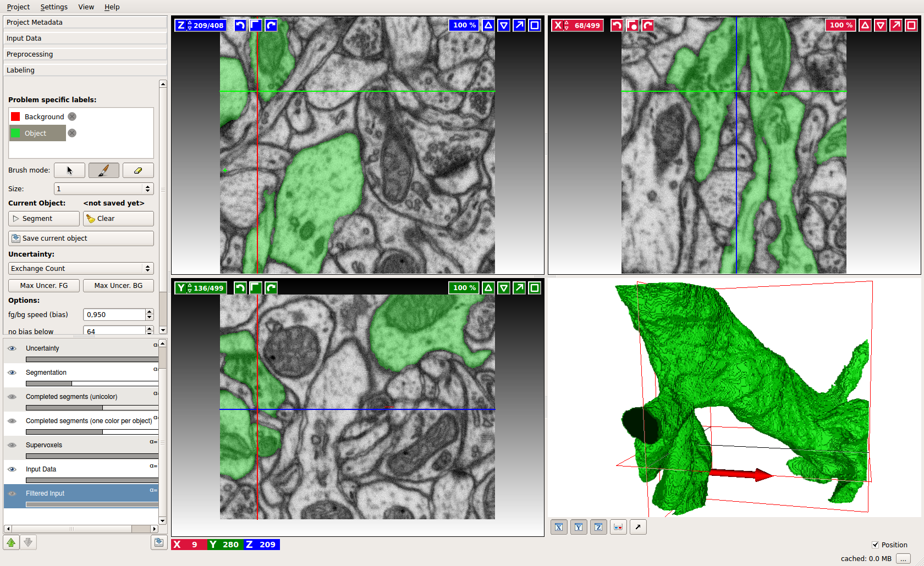Toggle the Position checkbox
Viewport: 924px width, 566px height.
click(x=875, y=545)
